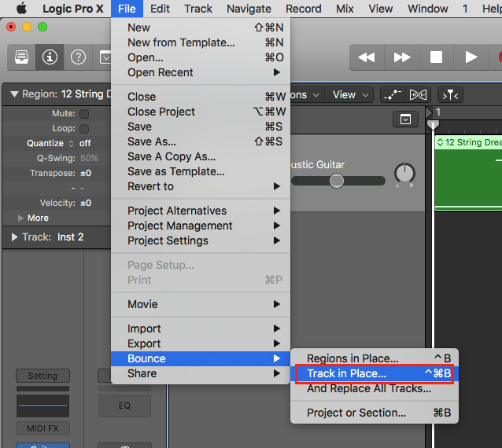The height and width of the screenshot is (448, 502).
Task: Click the MIDI FX slot button
Action: pyautogui.click(x=43, y=428)
